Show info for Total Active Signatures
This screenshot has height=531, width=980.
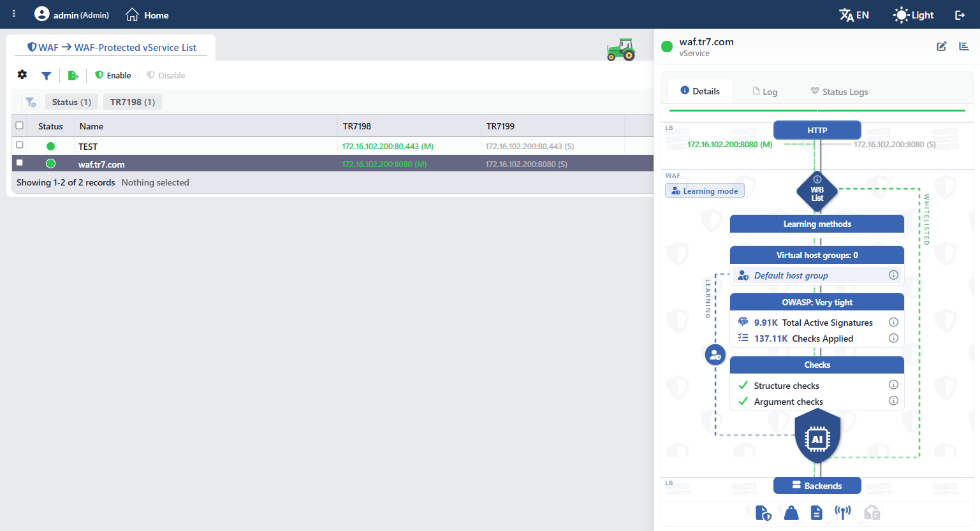click(x=893, y=323)
